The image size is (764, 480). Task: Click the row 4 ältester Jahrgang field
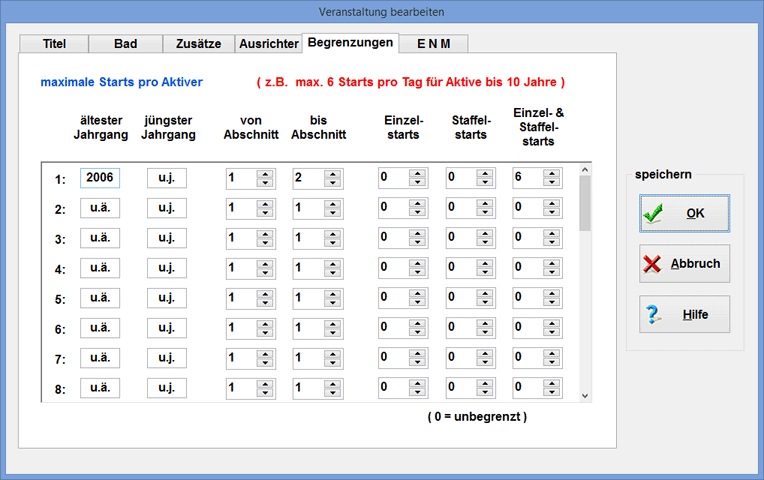click(100, 268)
